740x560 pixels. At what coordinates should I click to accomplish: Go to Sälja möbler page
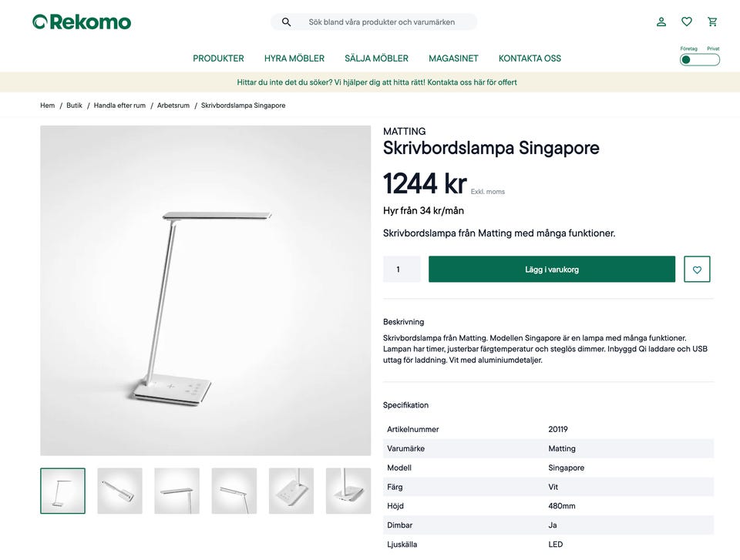(x=376, y=59)
